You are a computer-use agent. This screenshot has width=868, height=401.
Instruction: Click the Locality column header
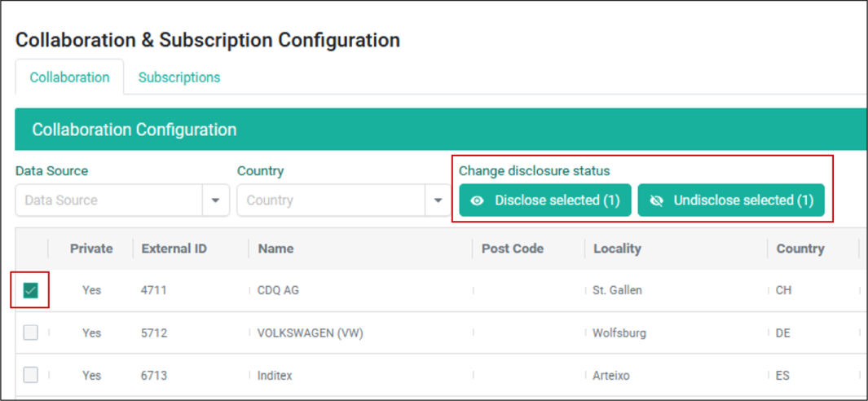click(x=617, y=249)
